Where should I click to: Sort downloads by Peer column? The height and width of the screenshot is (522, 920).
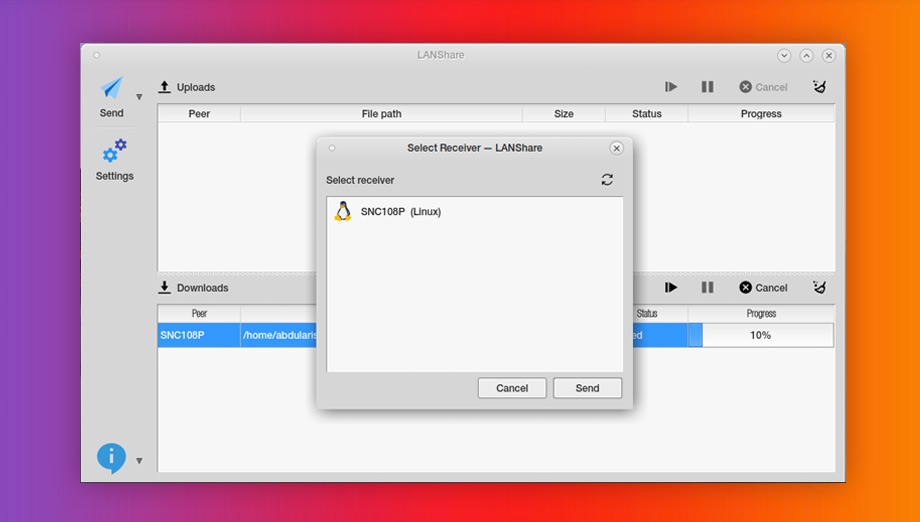199,314
